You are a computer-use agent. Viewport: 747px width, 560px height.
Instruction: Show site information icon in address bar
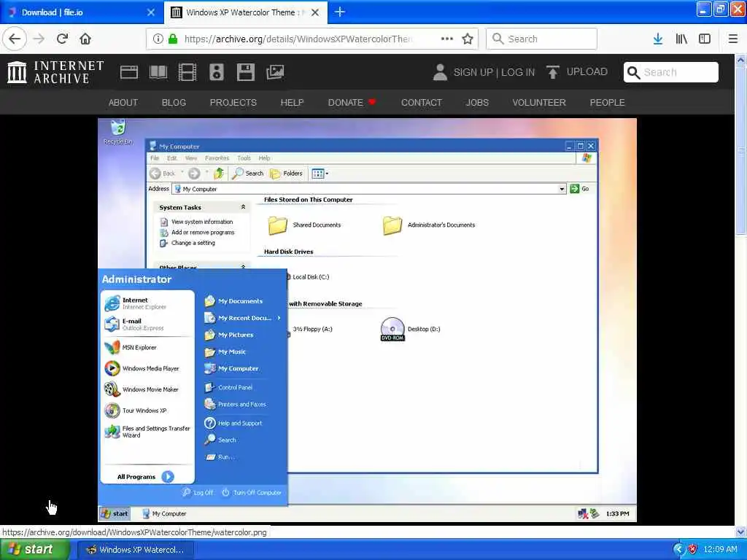(x=158, y=39)
